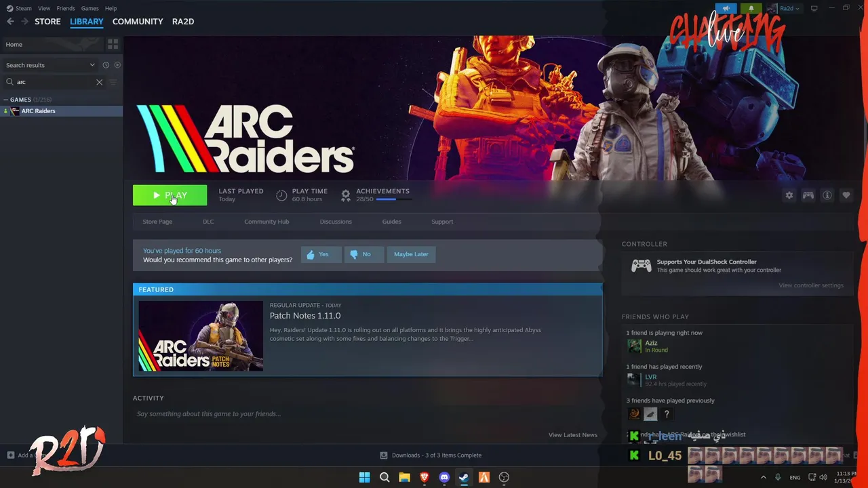Viewport: 868px width, 488px height.
Task: Add ARC Raiders to favorites heart
Action: 846,195
